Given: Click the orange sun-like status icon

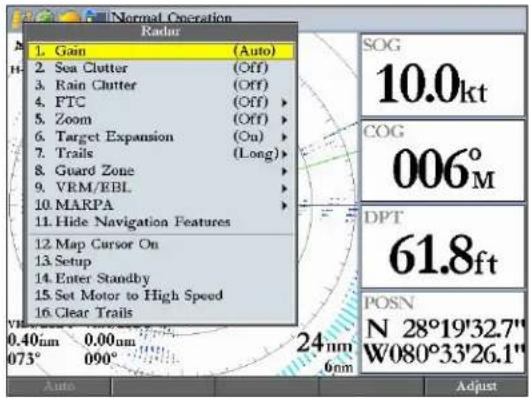Looking at the screenshot, I should (x=68, y=17).
